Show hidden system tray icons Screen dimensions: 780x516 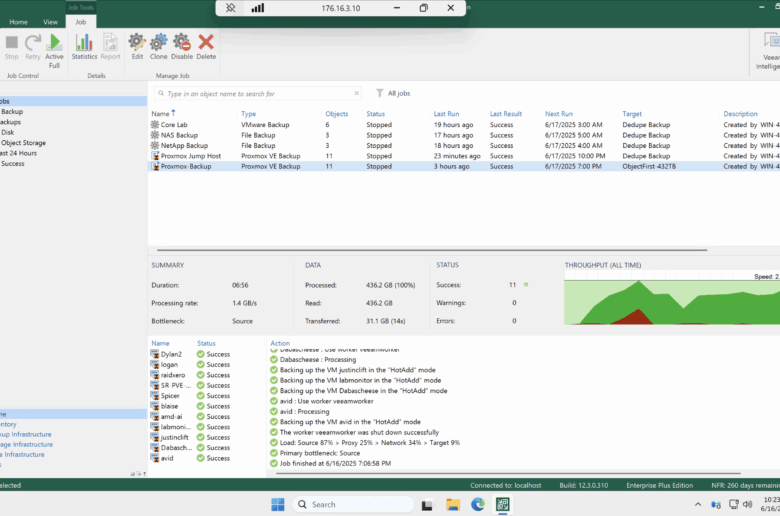pyautogui.click(x=698, y=505)
